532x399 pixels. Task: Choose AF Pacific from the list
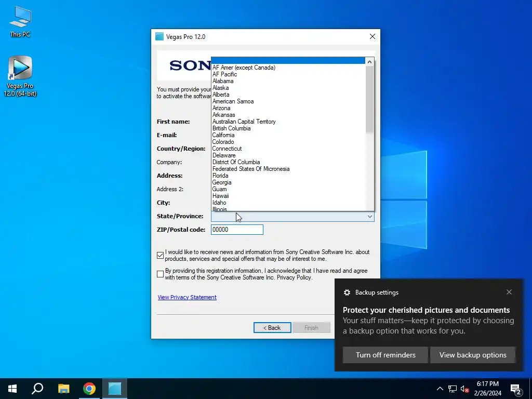[x=288, y=74]
